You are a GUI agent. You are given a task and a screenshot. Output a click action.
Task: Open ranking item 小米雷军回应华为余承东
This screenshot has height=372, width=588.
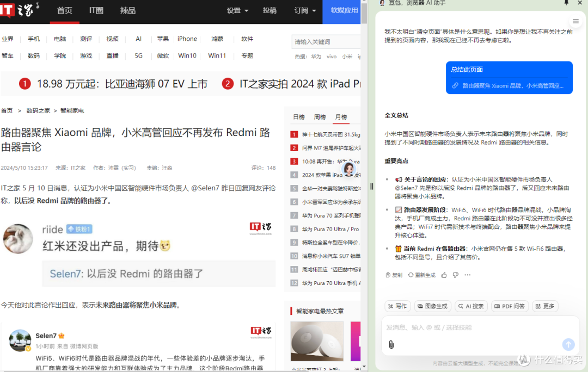331,202
